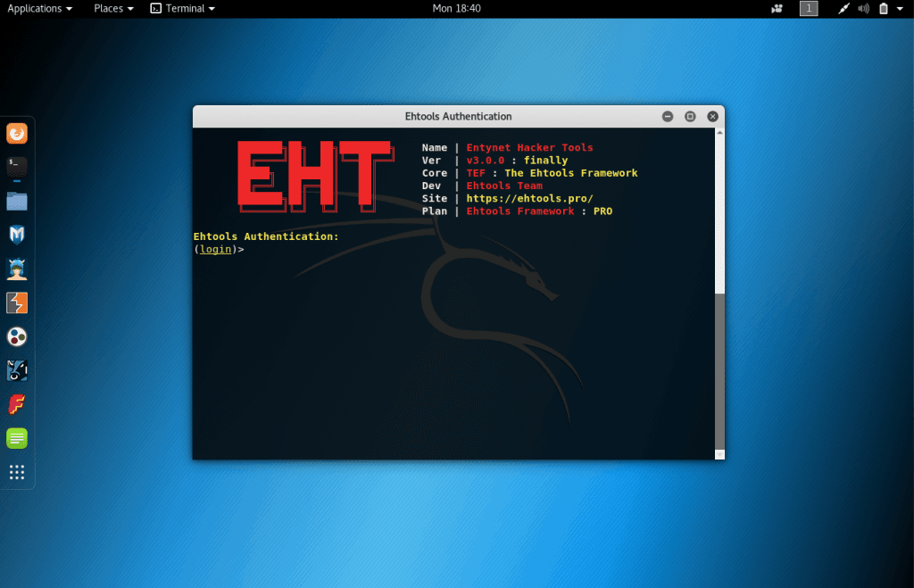Viewport: 914px width, 588px height.
Task: Open the green notes icon in dock
Action: pyautogui.click(x=17, y=438)
